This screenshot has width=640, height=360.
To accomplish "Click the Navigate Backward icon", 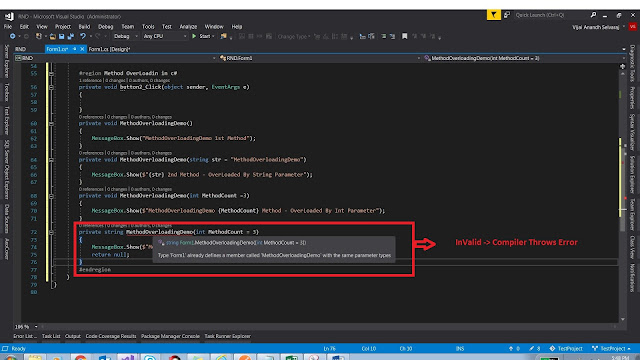I will point(13,36).
